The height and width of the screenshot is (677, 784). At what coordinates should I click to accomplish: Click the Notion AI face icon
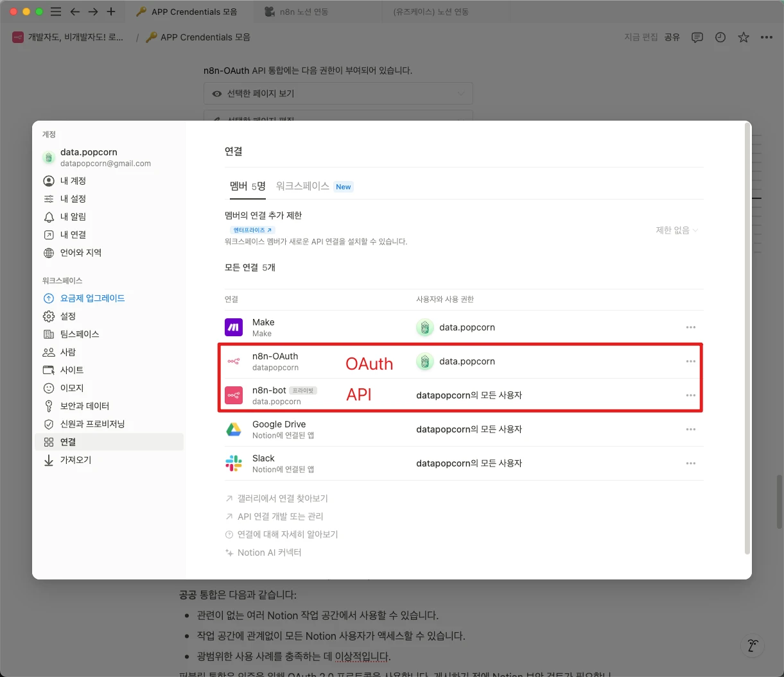coord(751,646)
